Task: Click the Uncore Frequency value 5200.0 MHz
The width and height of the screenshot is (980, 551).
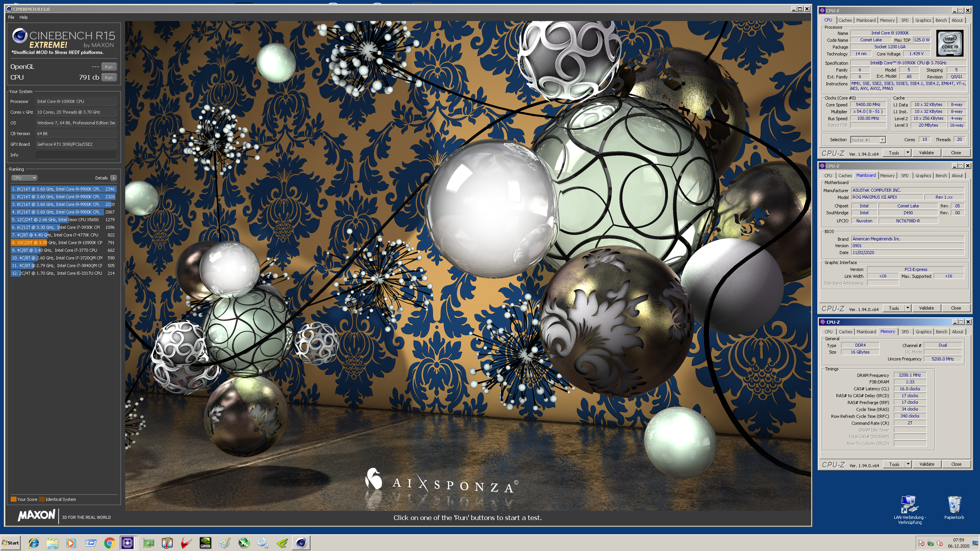Action: tap(942, 359)
